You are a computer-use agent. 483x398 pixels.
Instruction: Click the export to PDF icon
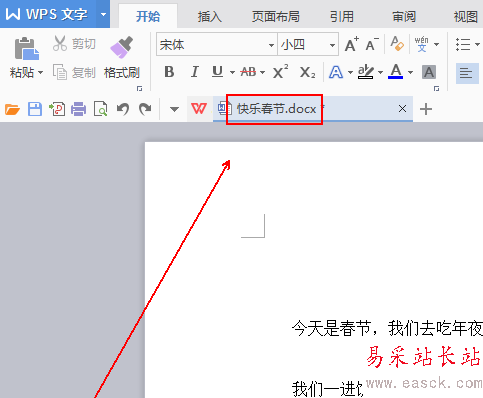pos(57,109)
